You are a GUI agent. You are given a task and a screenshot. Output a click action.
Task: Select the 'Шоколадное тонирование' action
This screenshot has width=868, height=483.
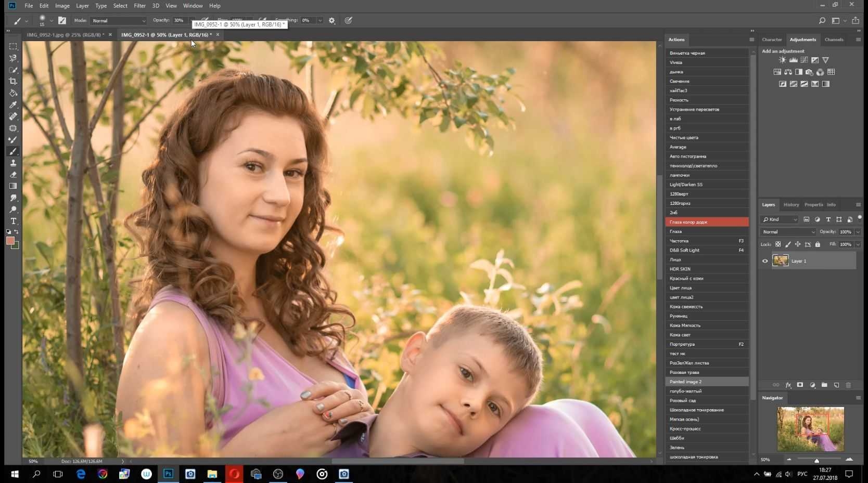707,410
